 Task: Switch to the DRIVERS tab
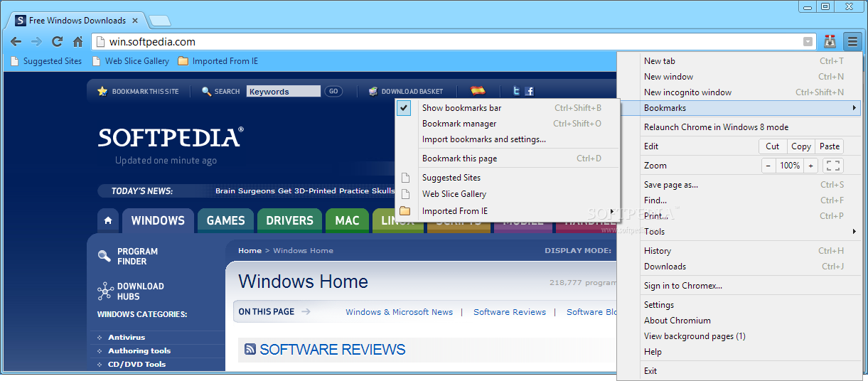coord(290,220)
